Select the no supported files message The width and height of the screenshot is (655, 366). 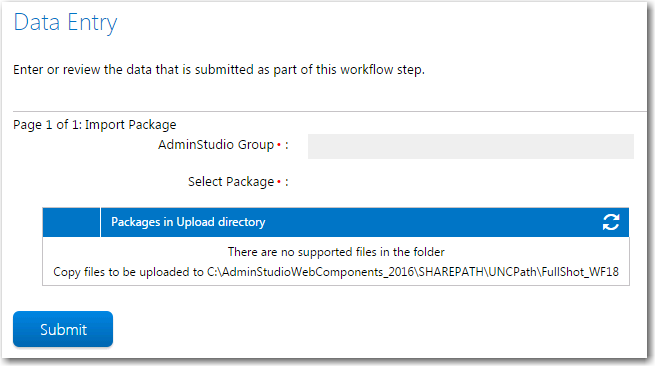(336, 252)
